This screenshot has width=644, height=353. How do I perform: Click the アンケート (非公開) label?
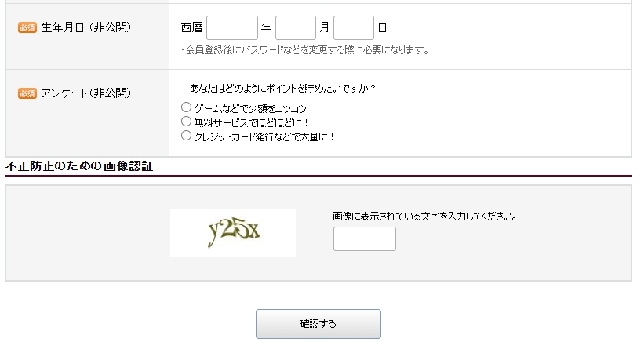(x=86, y=93)
